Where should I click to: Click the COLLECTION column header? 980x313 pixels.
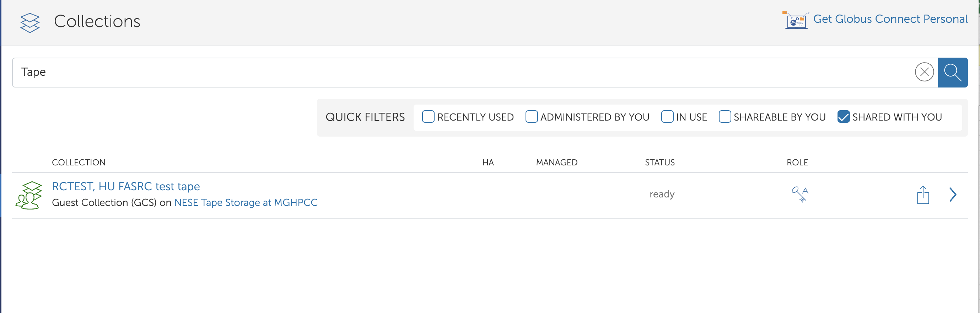pos(79,163)
